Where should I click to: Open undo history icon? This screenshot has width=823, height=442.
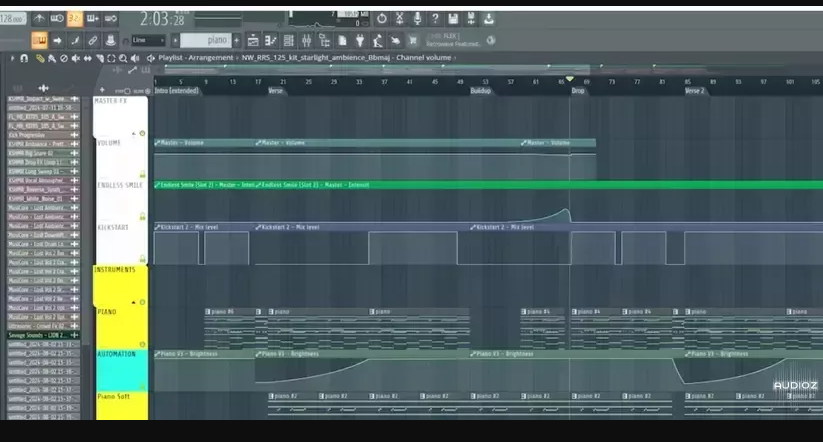click(x=382, y=19)
